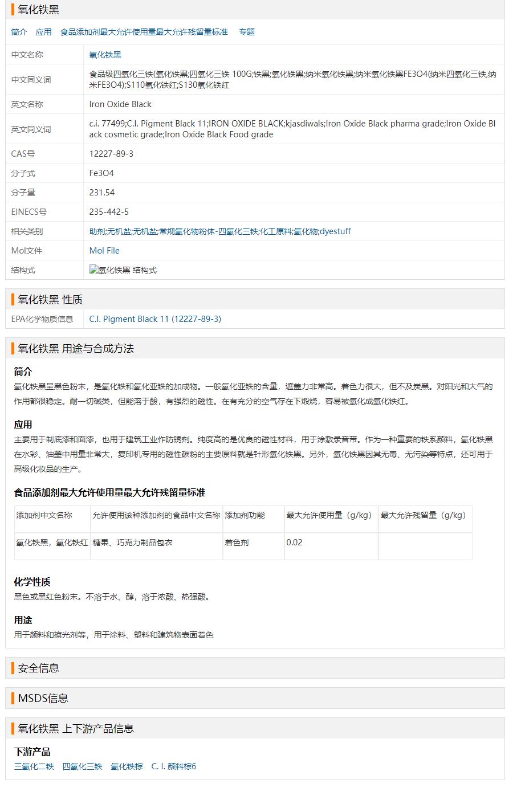Expand the 安全信息 section header
Image resolution: width=521 pixels, height=812 pixels.
(38, 668)
